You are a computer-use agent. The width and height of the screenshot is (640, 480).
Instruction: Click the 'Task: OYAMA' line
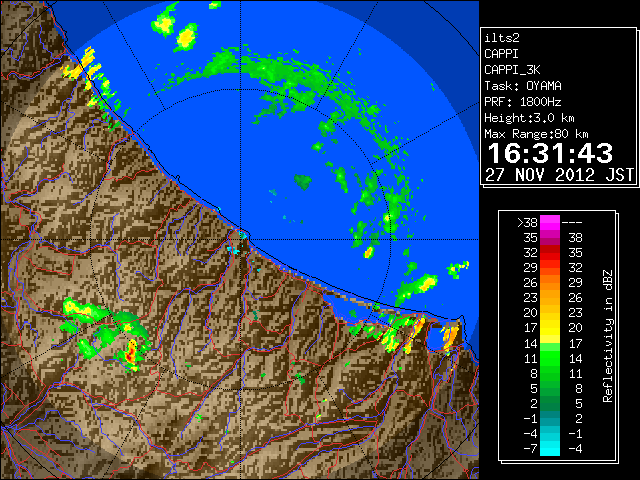click(523, 86)
